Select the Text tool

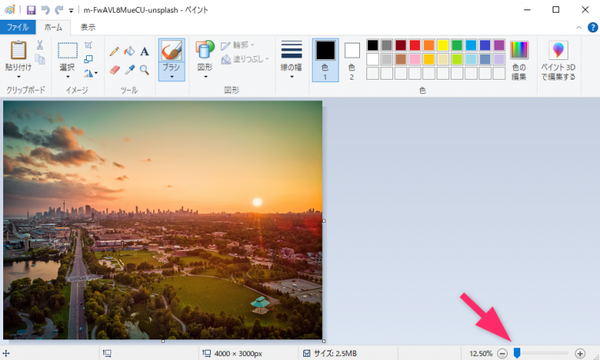[x=144, y=51]
